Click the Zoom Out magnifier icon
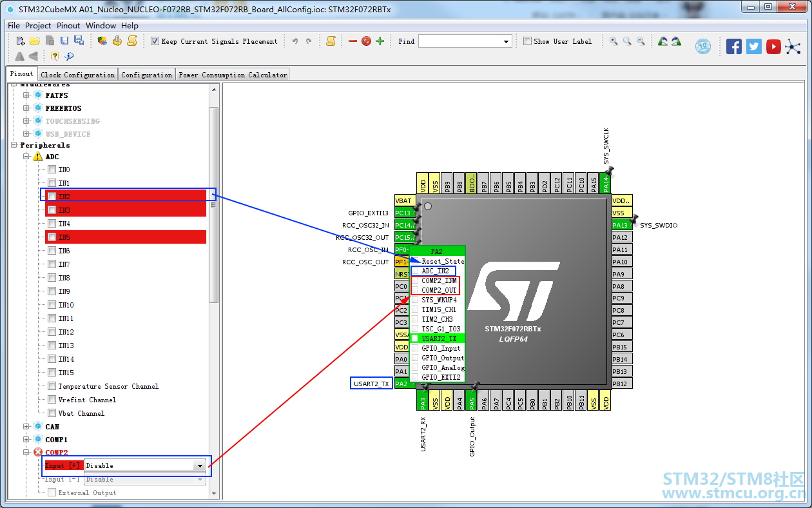812x508 pixels. coord(641,41)
